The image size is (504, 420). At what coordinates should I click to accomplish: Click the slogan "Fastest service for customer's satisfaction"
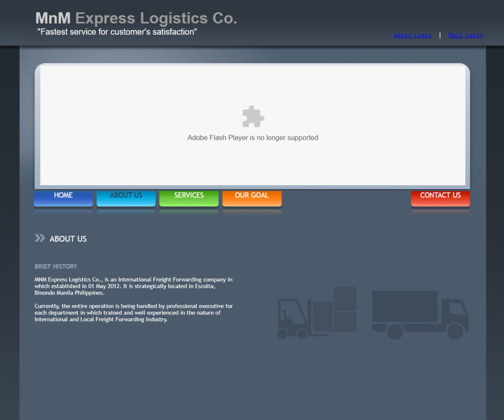[x=117, y=32]
